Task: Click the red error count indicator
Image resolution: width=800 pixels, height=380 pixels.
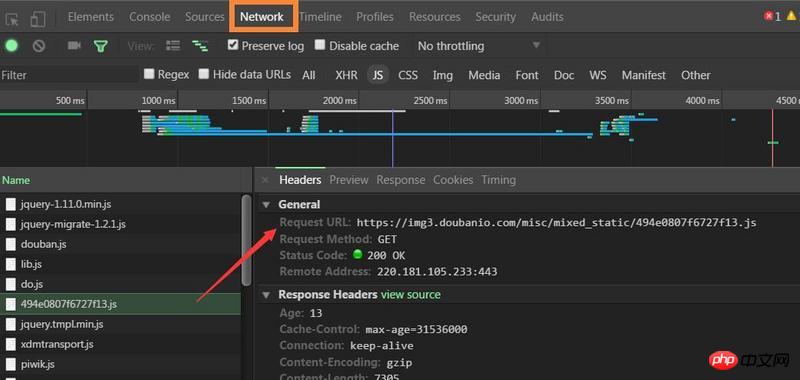Action: tap(772, 17)
